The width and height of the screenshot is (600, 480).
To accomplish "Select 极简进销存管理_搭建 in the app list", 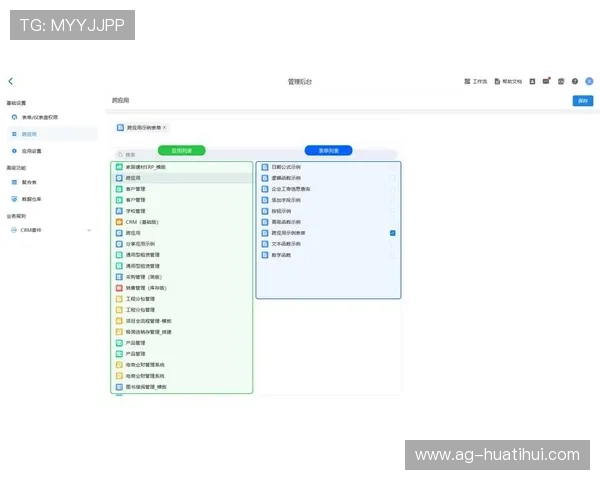I will click(x=182, y=332).
